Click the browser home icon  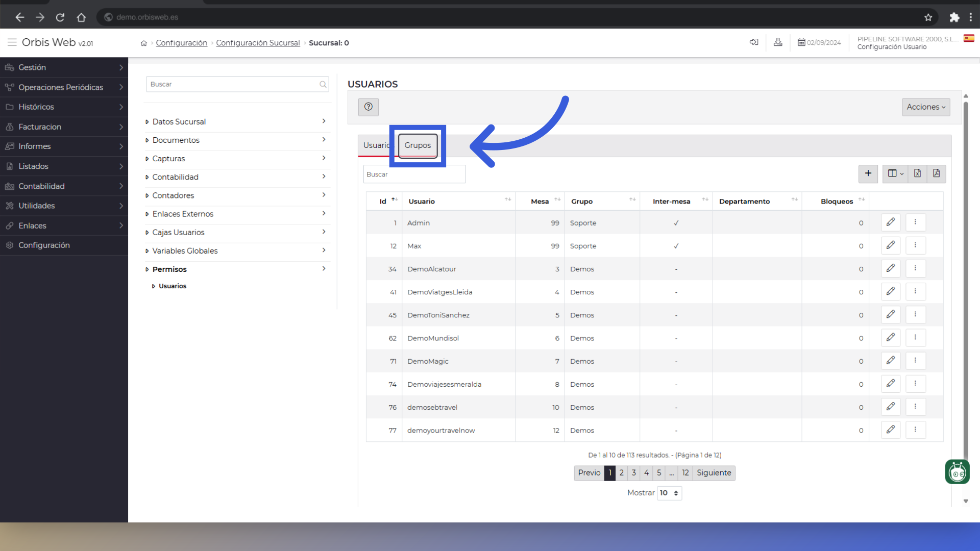[81, 17]
